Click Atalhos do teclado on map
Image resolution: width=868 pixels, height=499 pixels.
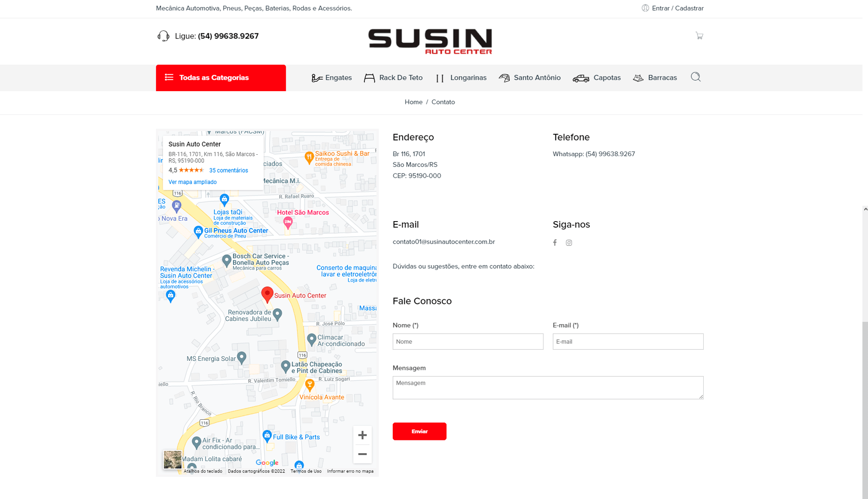click(x=203, y=471)
